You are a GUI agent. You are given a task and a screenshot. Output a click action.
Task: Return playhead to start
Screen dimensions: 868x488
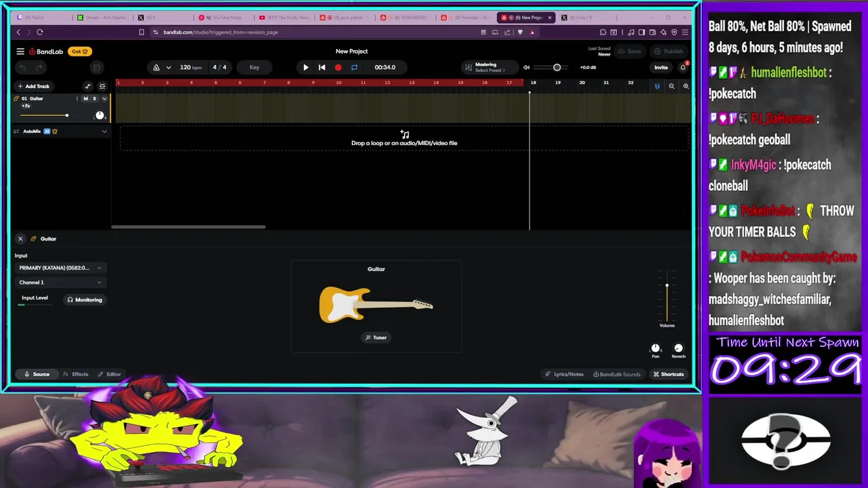point(321,67)
